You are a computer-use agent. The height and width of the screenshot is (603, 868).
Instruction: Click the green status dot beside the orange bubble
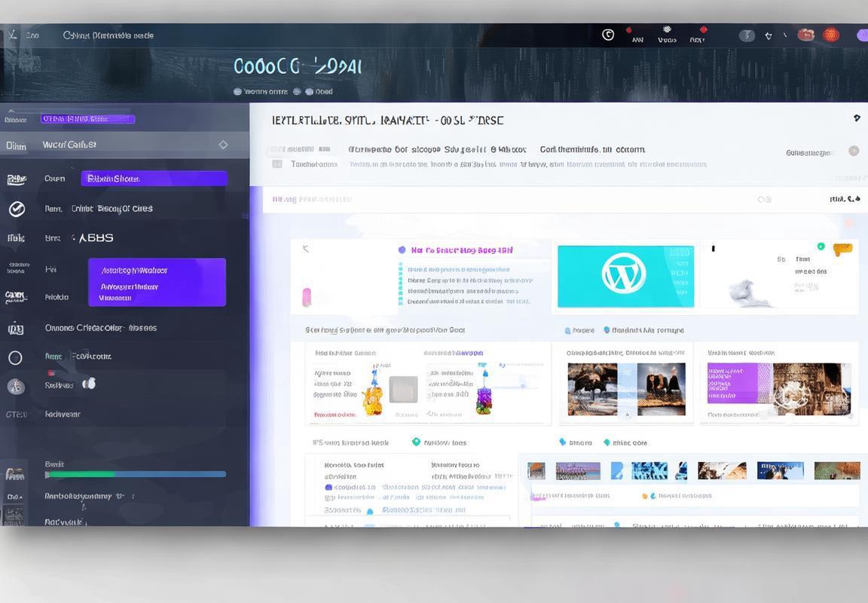pos(821,246)
